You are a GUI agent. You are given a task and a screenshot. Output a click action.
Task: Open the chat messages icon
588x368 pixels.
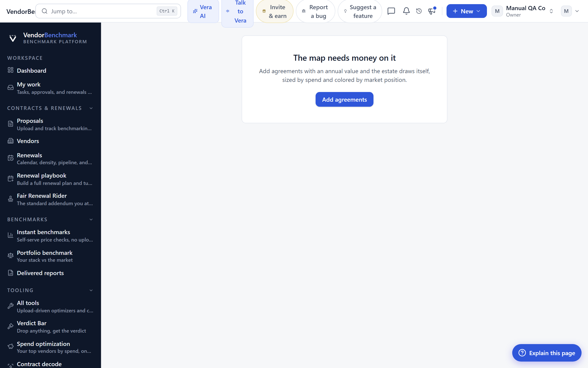[x=391, y=11]
